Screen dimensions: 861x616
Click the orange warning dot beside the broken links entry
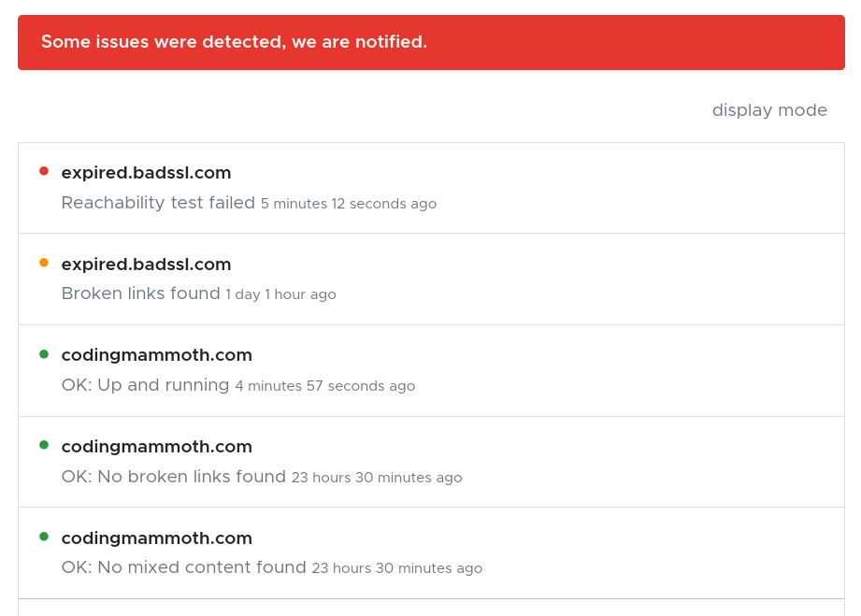click(44, 263)
